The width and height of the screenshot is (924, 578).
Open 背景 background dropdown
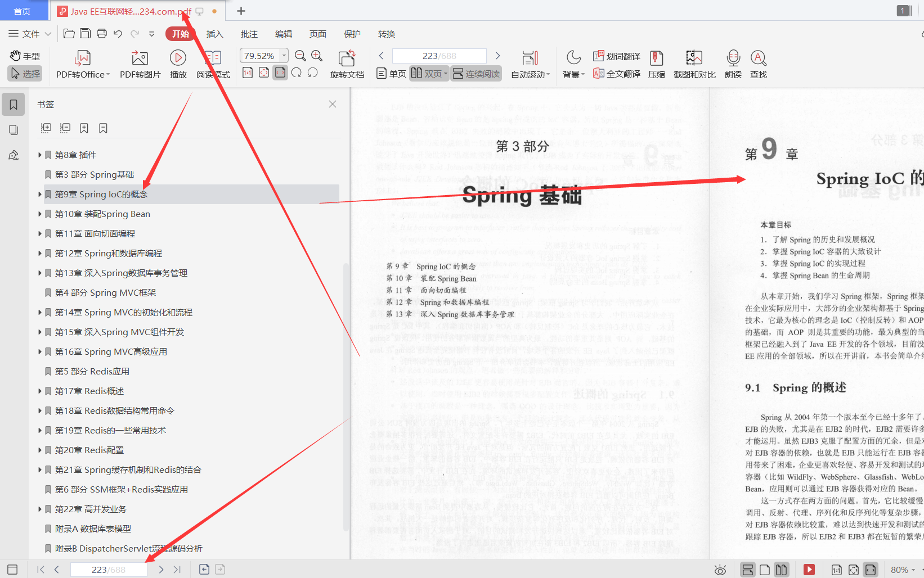click(x=573, y=64)
